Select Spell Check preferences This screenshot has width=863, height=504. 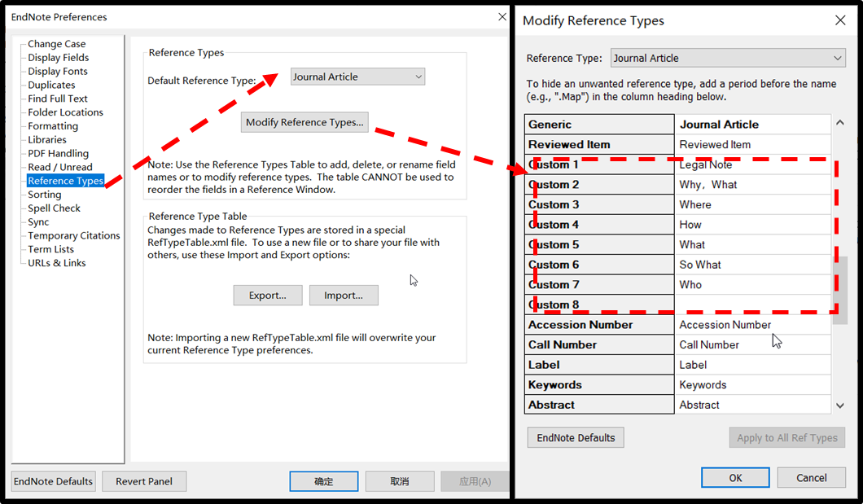pyautogui.click(x=54, y=208)
